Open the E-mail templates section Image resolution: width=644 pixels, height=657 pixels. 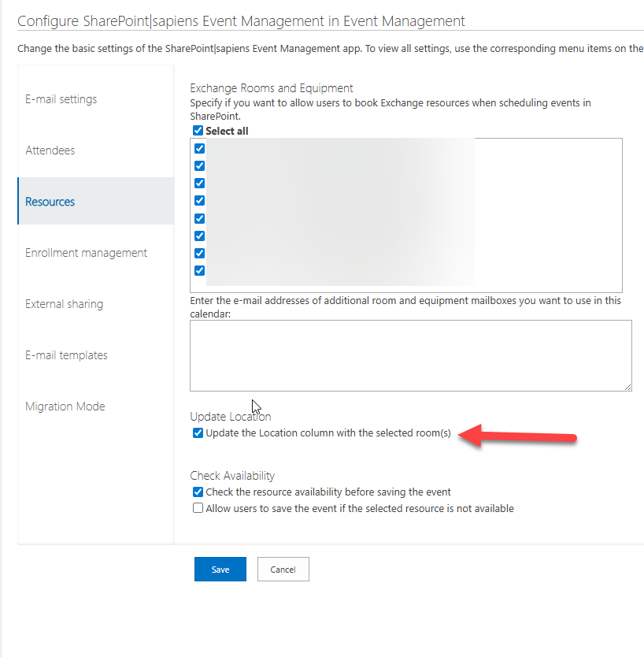66,355
